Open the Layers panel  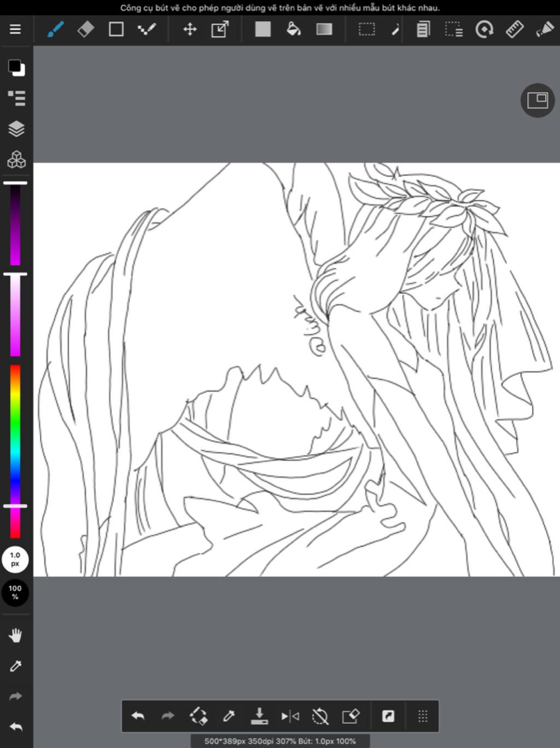[x=16, y=129]
